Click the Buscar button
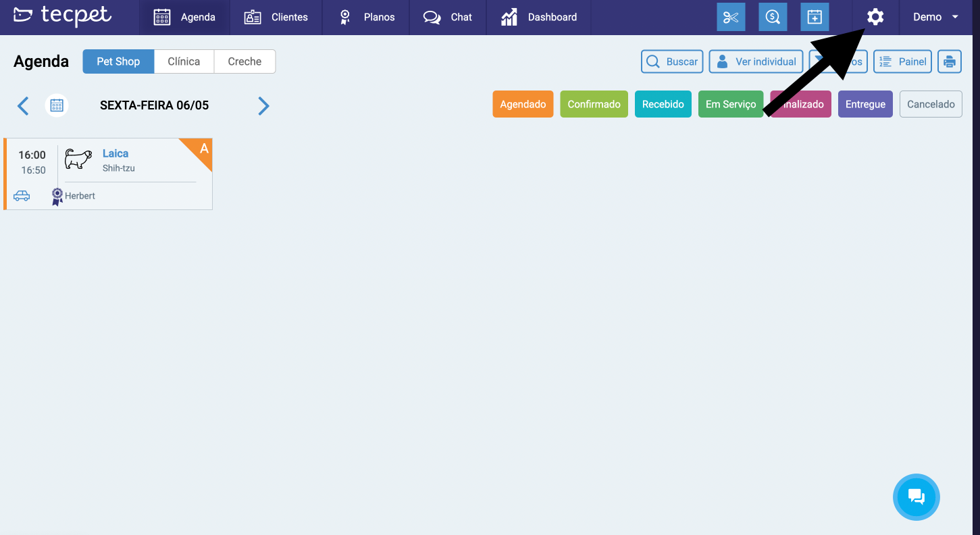This screenshot has width=980, height=535. (x=672, y=61)
